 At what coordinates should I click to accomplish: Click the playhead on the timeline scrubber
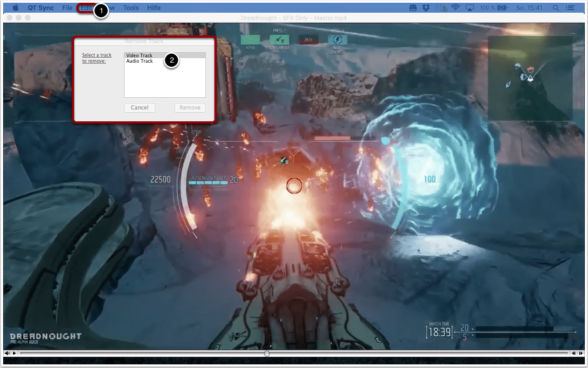(x=267, y=353)
